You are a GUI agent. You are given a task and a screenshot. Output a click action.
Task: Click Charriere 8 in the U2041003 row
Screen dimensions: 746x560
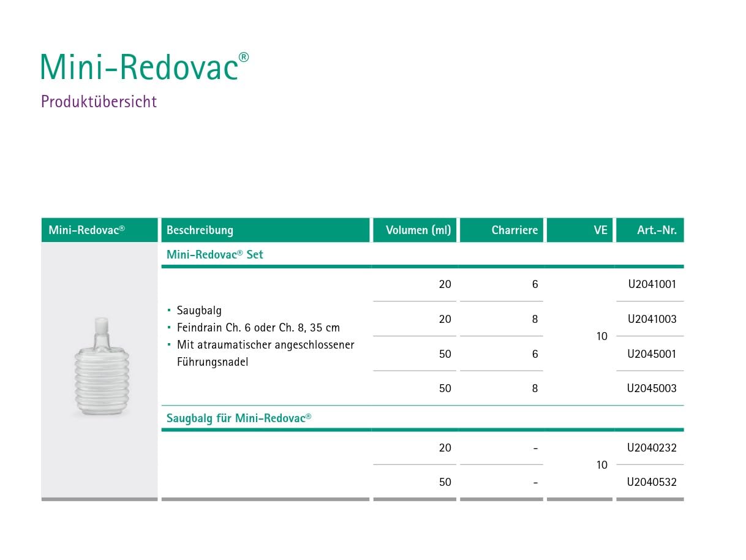click(x=535, y=319)
